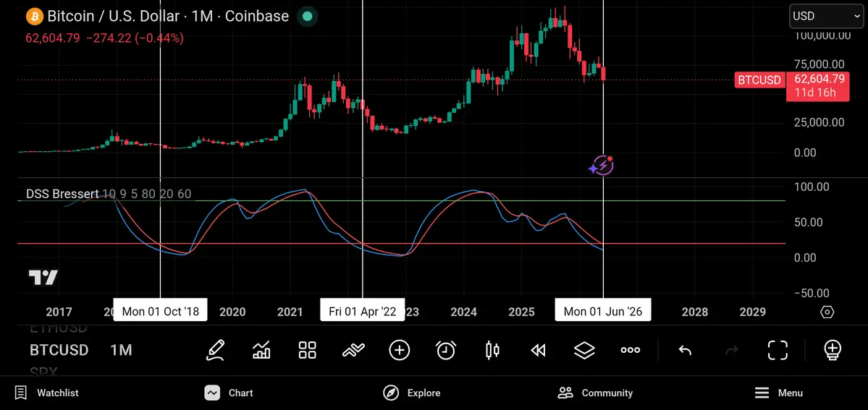This screenshot has width=868, height=410.
Task: Open the layout grid templates icon
Action: point(307,350)
